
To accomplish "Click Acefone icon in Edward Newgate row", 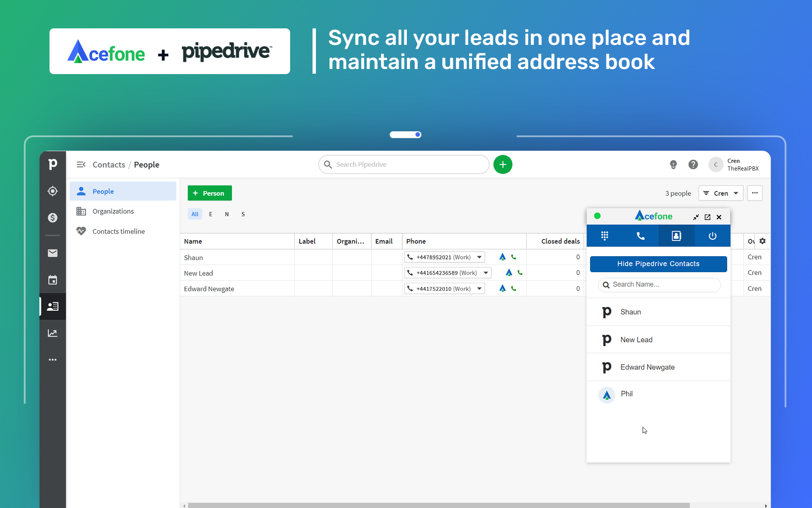I will (502, 288).
